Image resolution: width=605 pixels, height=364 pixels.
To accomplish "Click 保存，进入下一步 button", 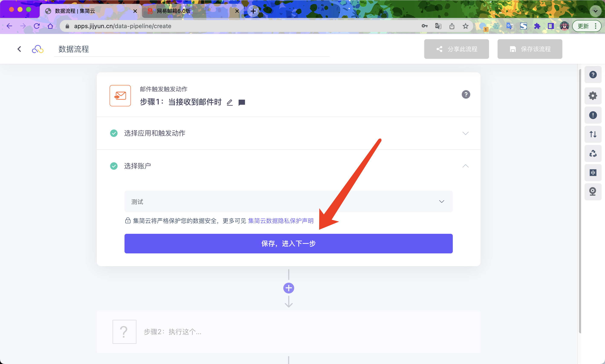I will (x=288, y=243).
